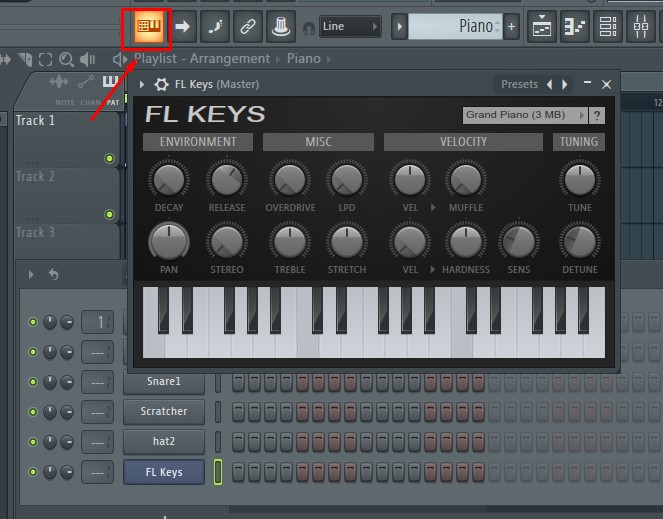Open FL Keys plugin gear settings
The image size is (663, 519).
click(161, 84)
